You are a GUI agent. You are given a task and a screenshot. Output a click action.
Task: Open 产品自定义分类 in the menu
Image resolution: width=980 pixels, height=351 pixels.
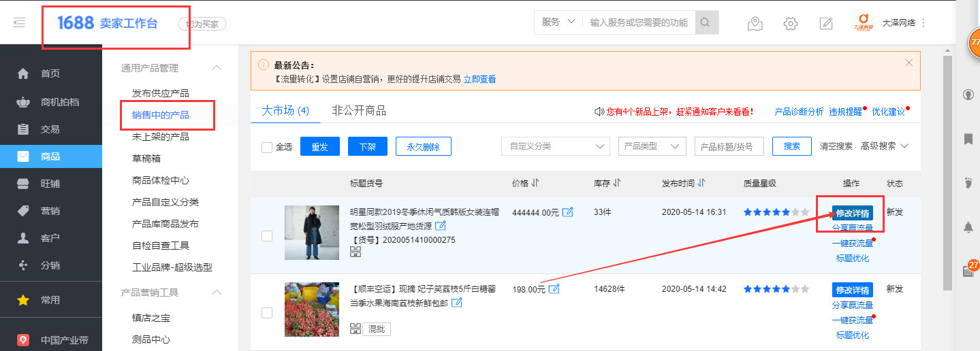(165, 202)
